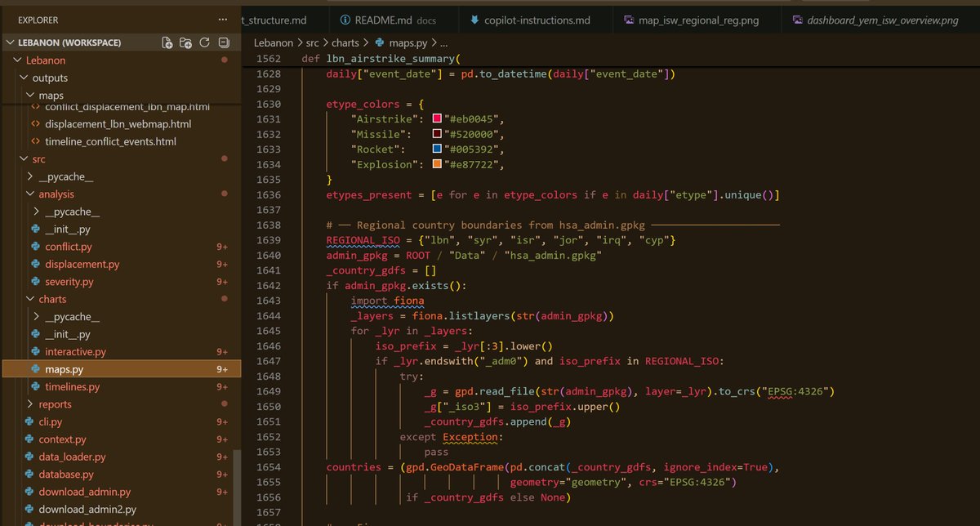Click '"hsa_admin.gpkg"' string on line 1640

pos(554,256)
